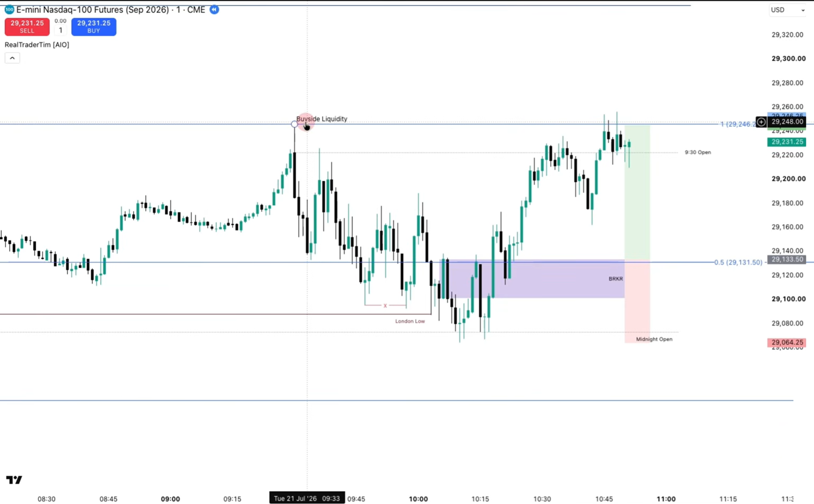Click the 9:30 Open label
The height and width of the screenshot is (504, 814).
pyautogui.click(x=697, y=152)
